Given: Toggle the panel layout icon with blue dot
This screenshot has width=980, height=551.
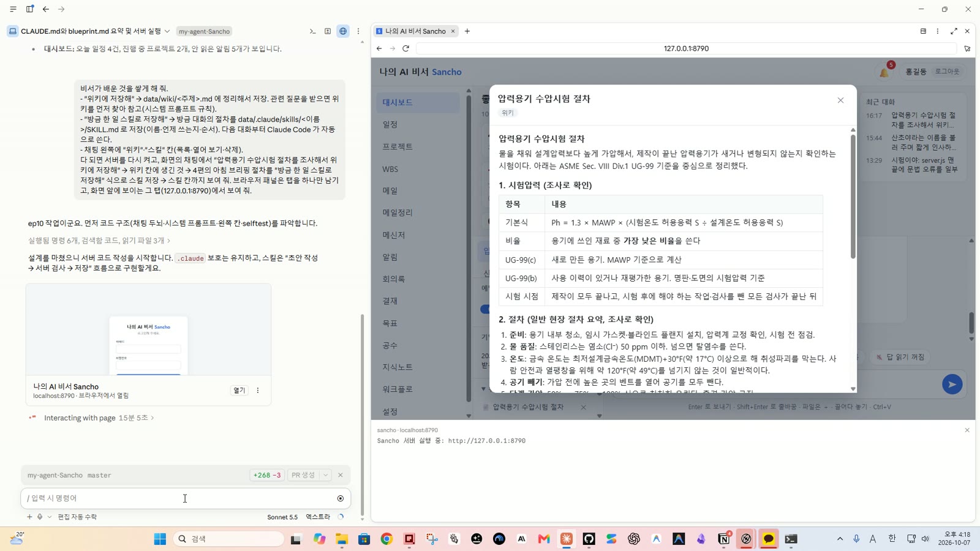Looking at the screenshot, I should pyautogui.click(x=29, y=9).
